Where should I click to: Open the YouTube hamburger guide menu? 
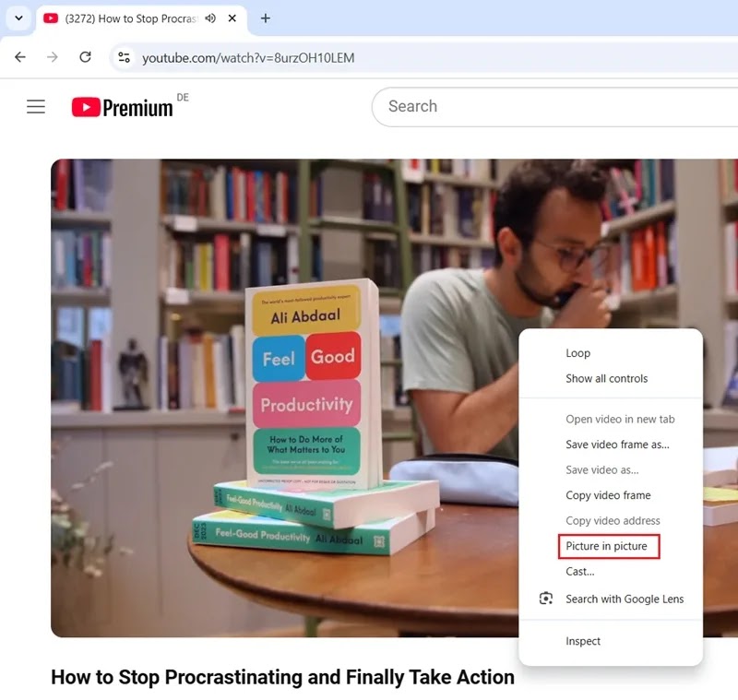pos(36,107)
